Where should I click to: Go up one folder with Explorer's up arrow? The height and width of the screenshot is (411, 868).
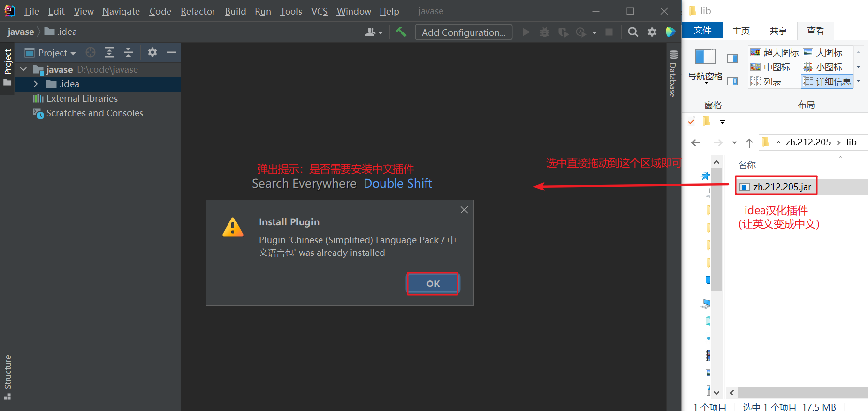(x=749, y=142)
